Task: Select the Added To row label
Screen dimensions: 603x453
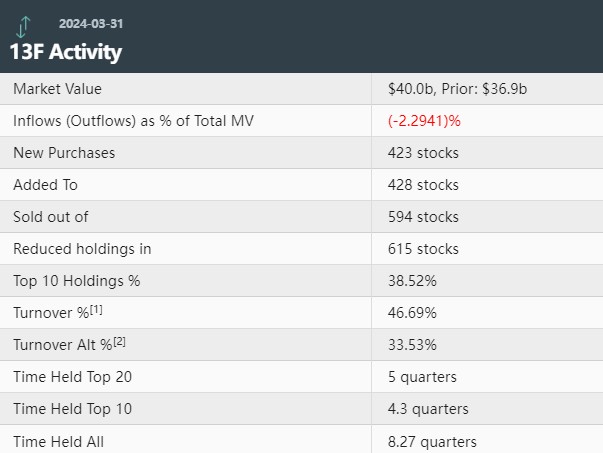Action: (45, 185)
